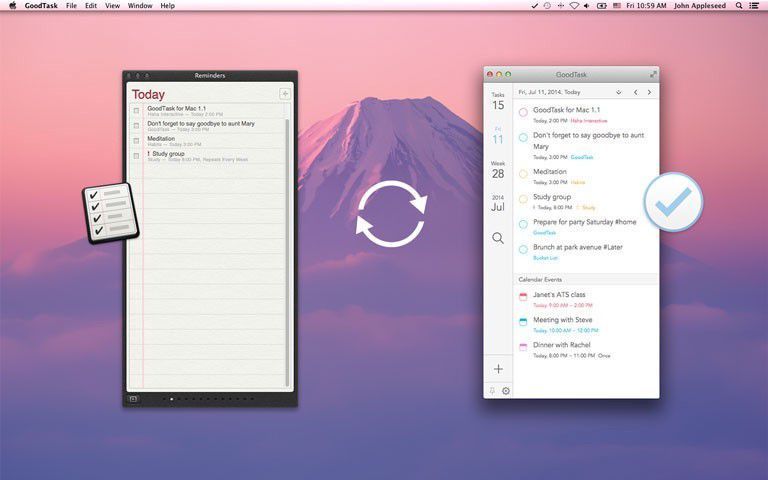768x480 pixels.
Task: Open the GoodTask application menu
Action: point(41,6)
